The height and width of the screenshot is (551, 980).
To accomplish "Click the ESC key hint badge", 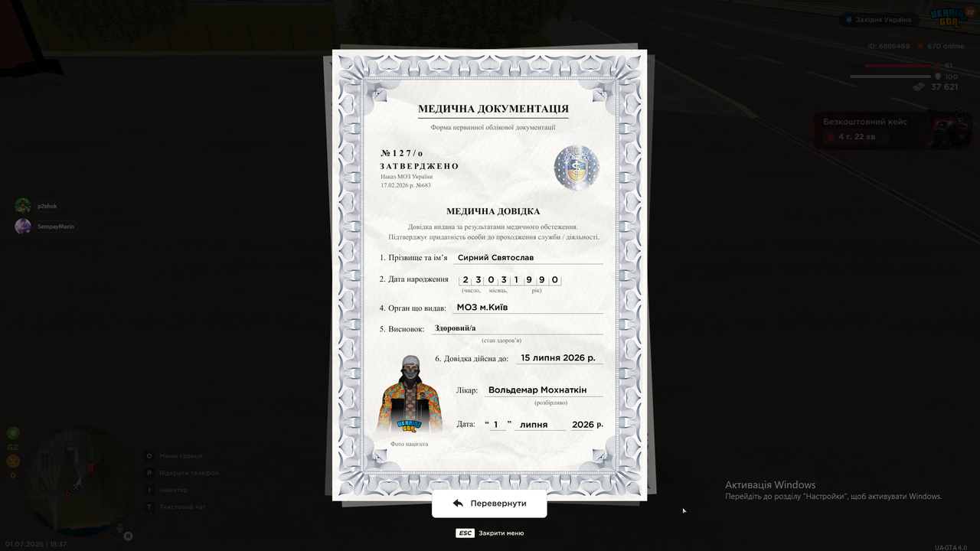I will [x=465, y=533].
